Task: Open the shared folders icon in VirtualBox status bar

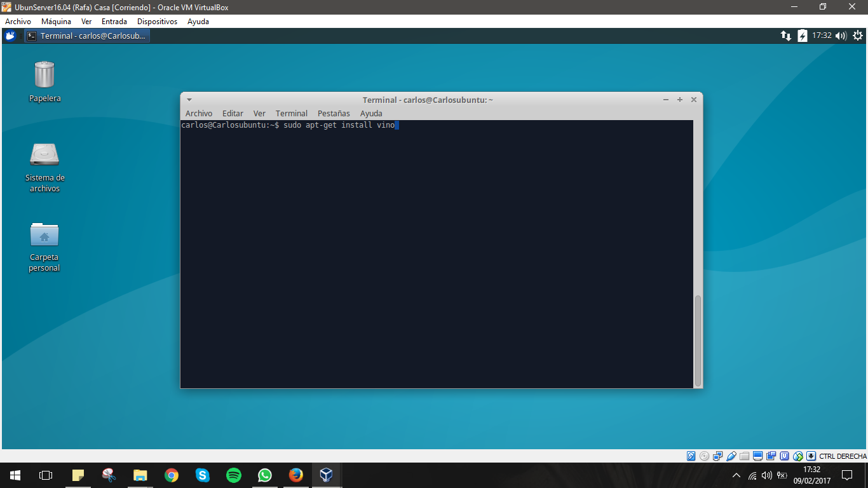Action: tap(744, 456)
